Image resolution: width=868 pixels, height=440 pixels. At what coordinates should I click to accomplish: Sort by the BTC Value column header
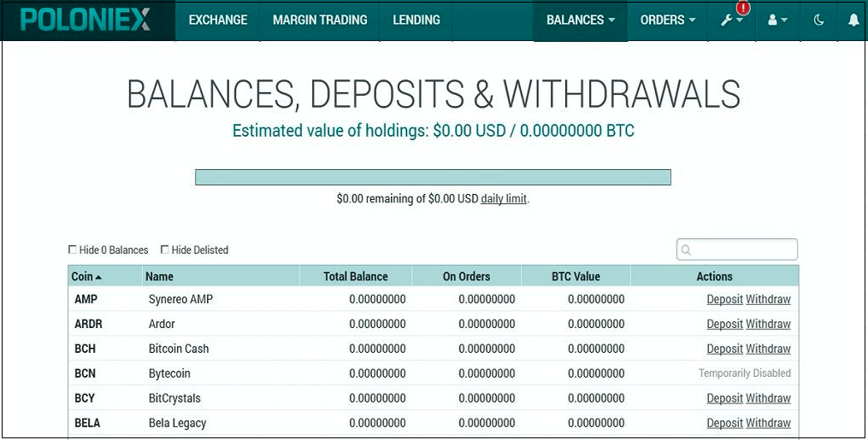pos(576,276)
